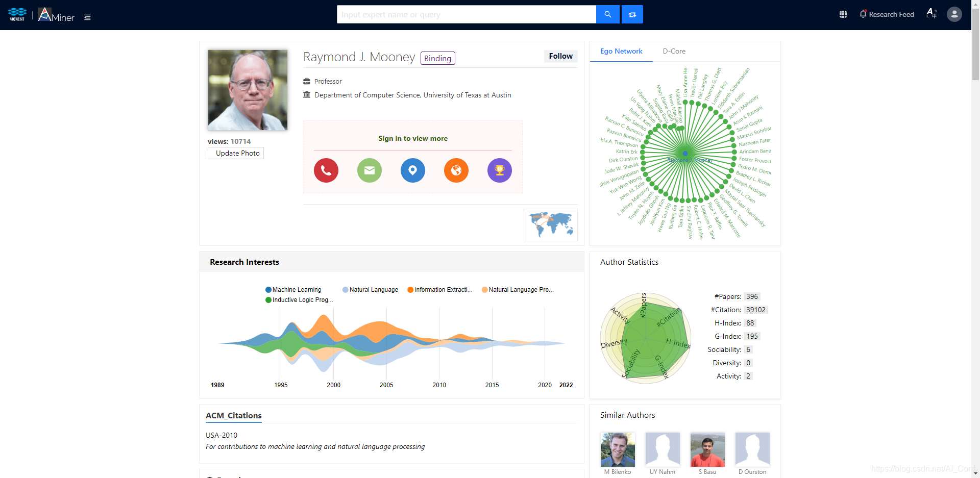Viewport: 980px width, 478px height.
Task: Click the Binding button
Action: (x=438, y=58)
